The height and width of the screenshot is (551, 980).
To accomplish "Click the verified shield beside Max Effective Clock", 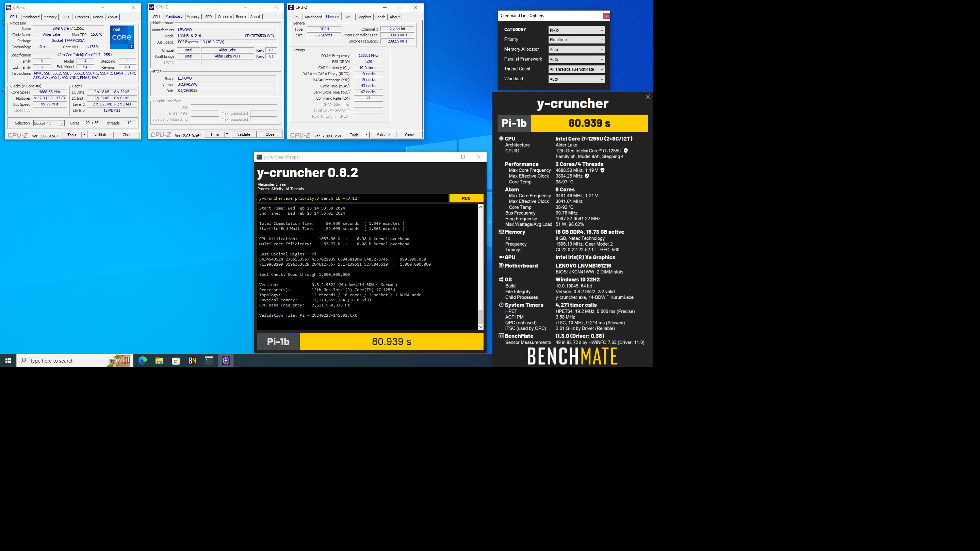I will click(587, 176).
